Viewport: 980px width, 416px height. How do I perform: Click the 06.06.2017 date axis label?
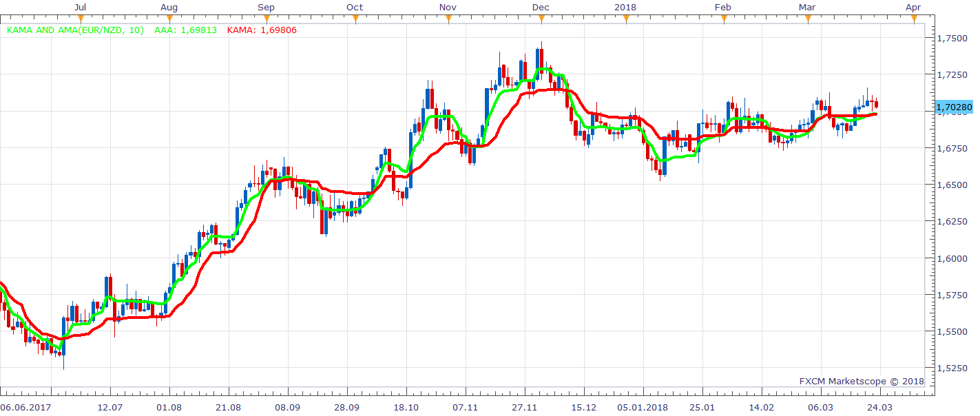[25, 407]
